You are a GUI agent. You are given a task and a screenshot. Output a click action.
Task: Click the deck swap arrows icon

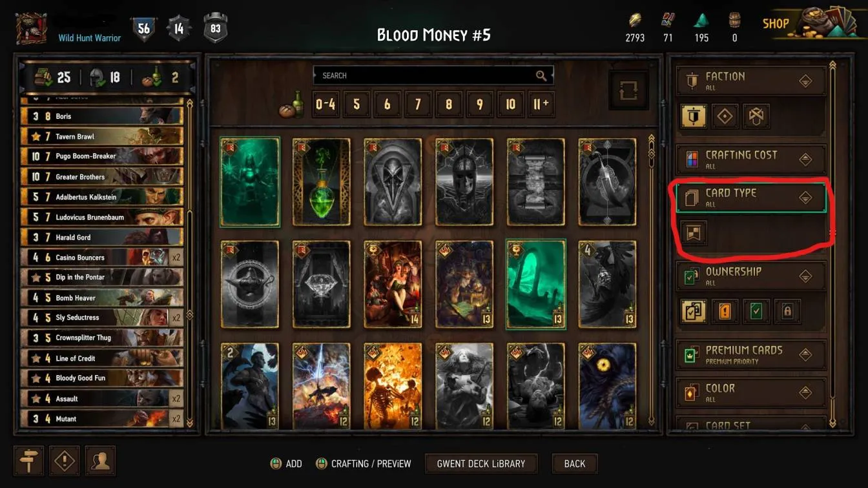[628, 90]
